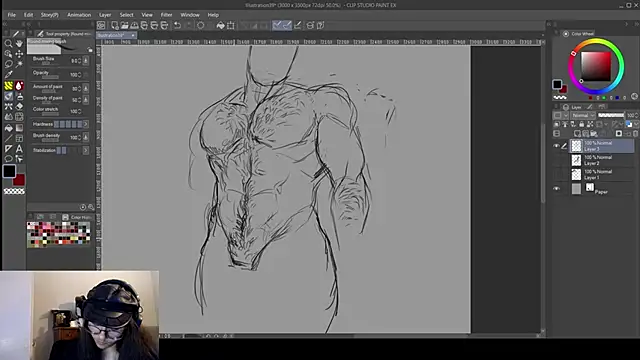Toggle visibility of Layer 3
The width and height of the screenshot is (640, 360).
556,146
